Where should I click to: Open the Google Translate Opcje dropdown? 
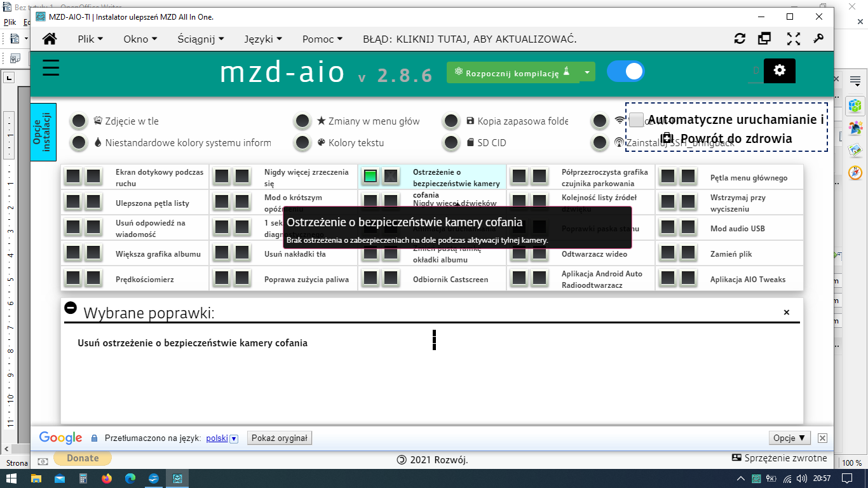[789, 438]
